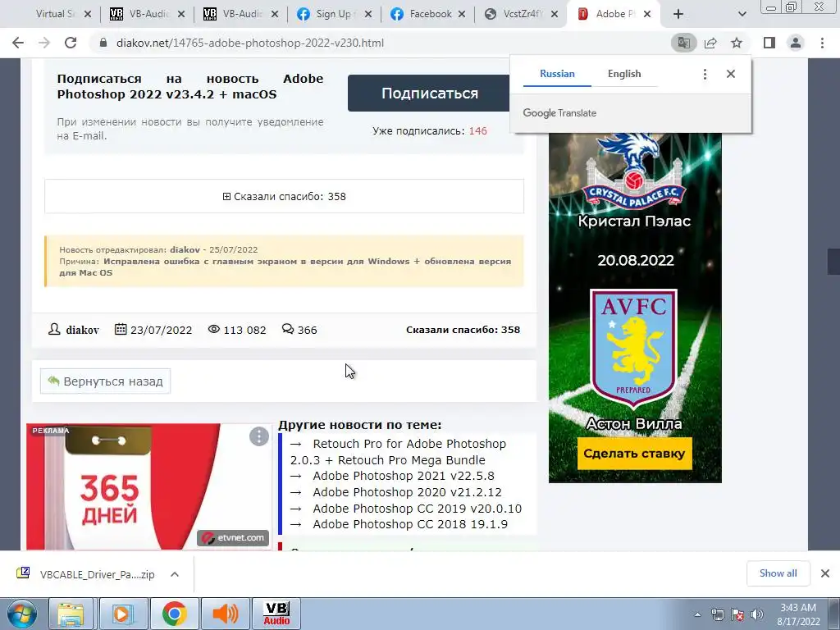Expand the Сказали спасибо: 358 list
The width and height of the screenshot is (840, 630).
pos(284,197)
